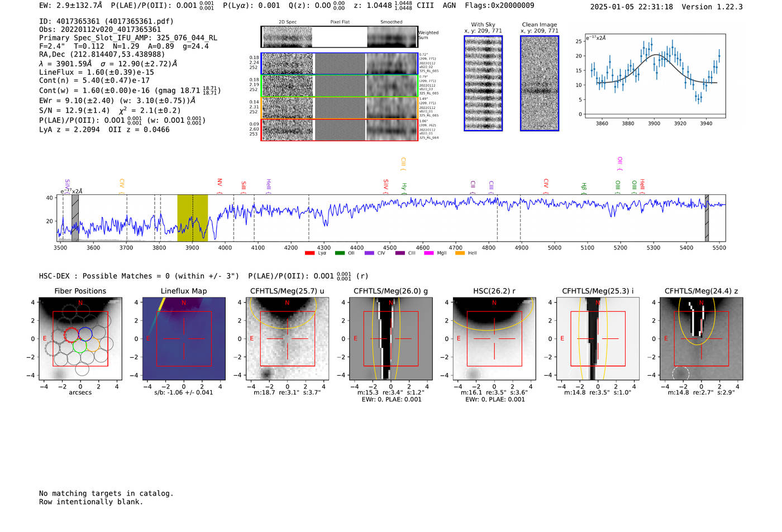Click the 'Q(z): 0.00' header value
782x532 pixels.
(310, 6)
